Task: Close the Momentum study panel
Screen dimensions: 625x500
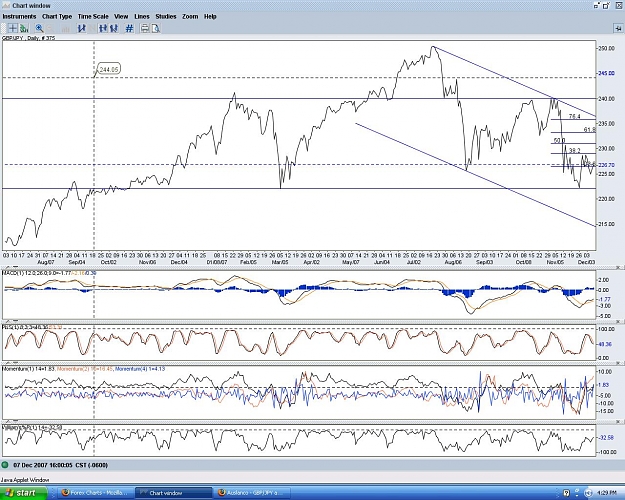Action: tap(618, 363)
